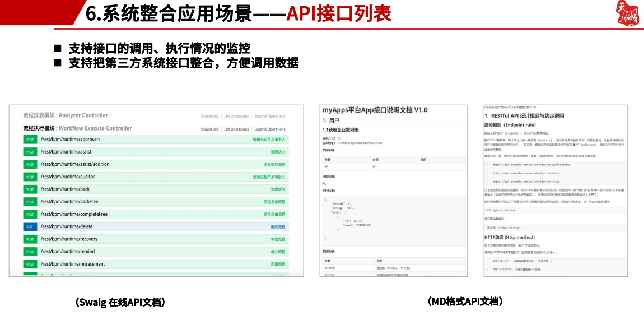Image resolution: width=644 pixels, height=329 pixels.
Task: Click POST badge for /rest/bpm/runtime/approvers
Action: tap(30, 140)
